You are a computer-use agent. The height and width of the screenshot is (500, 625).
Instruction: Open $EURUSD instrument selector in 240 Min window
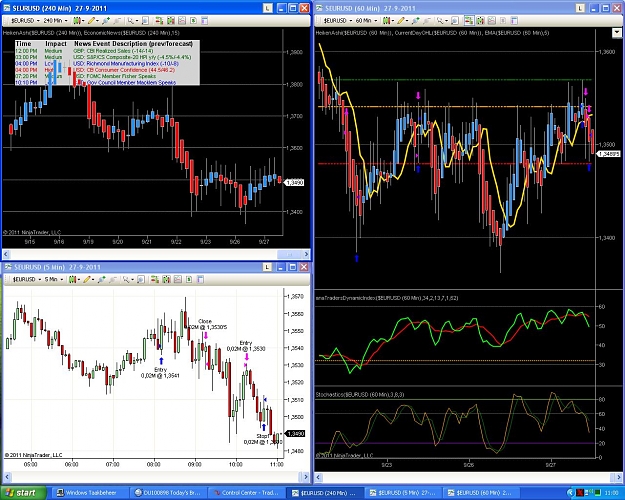click(25, 20)
